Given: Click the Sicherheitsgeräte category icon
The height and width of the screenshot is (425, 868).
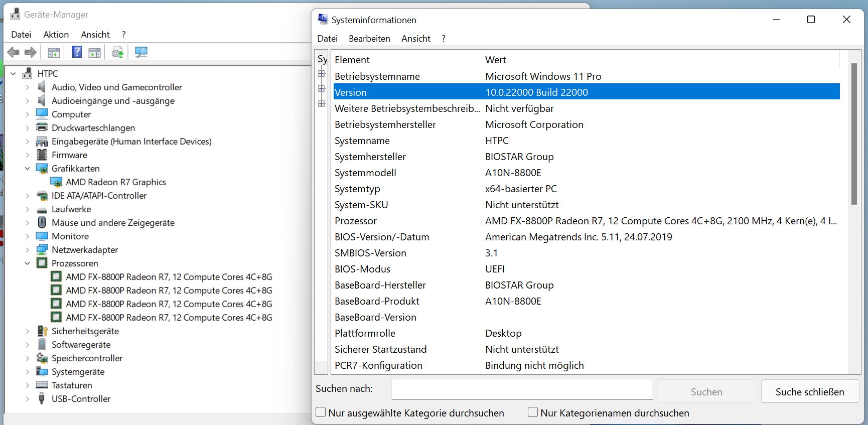Looking at the screenshot, I should [42, 331].
